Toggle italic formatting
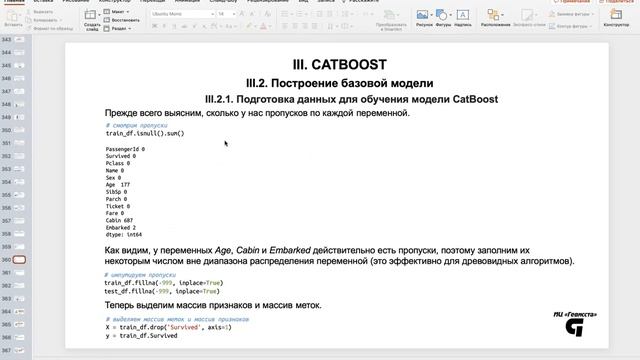640x360 pixels. 164,26
